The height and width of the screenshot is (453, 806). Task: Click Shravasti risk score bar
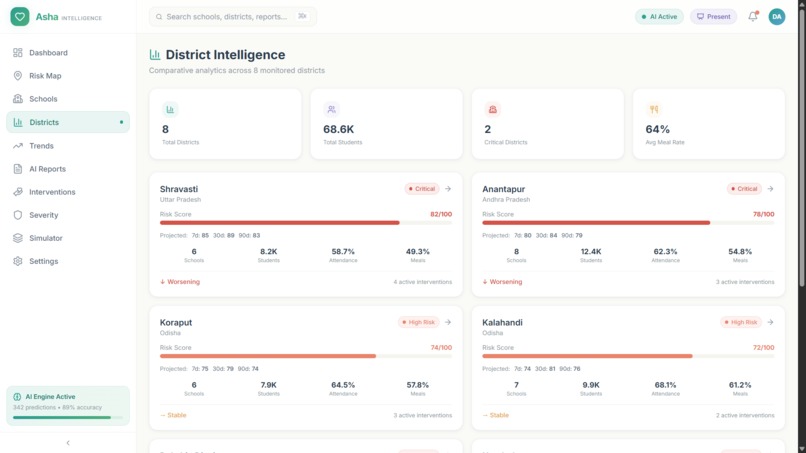(306, 223)
